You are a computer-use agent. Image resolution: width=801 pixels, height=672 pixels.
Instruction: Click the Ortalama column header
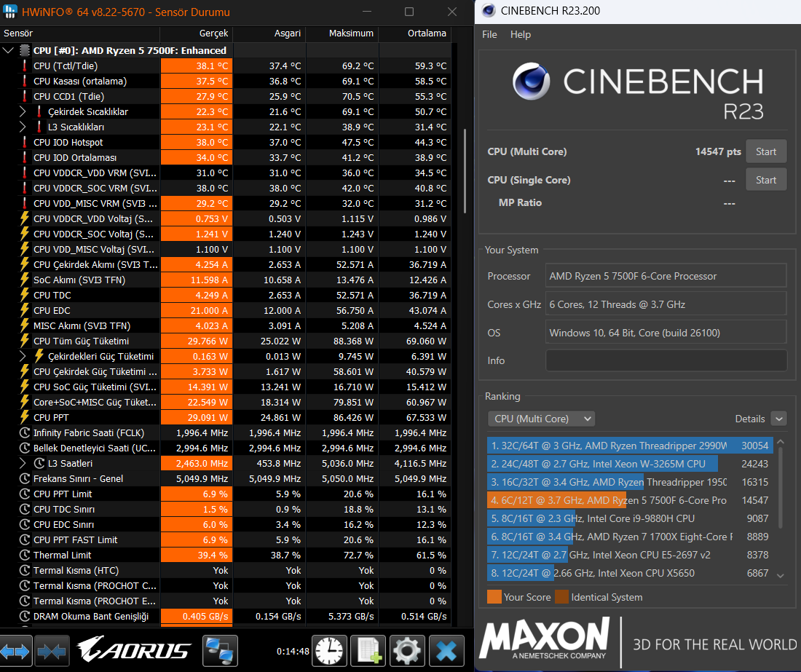point(415,33)
